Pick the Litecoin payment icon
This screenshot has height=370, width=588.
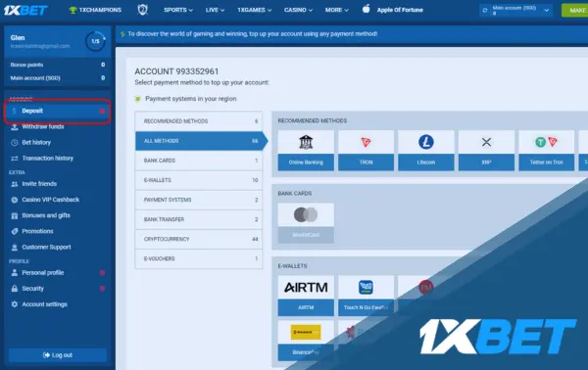(x=426, y=151)
